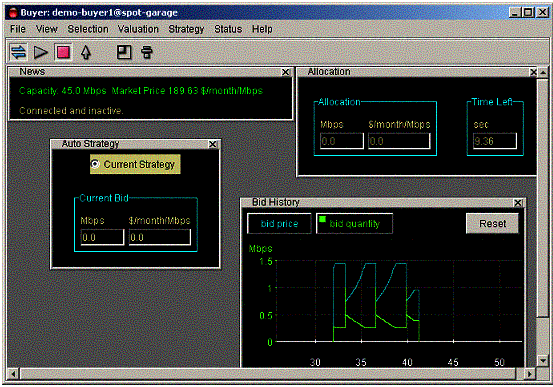Open the Help menu
This screenshot has height=387, width=553.
pos(262,29)
